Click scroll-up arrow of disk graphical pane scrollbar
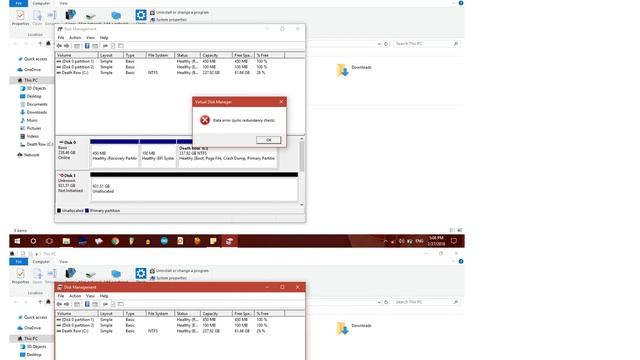 tap(302, 139)
